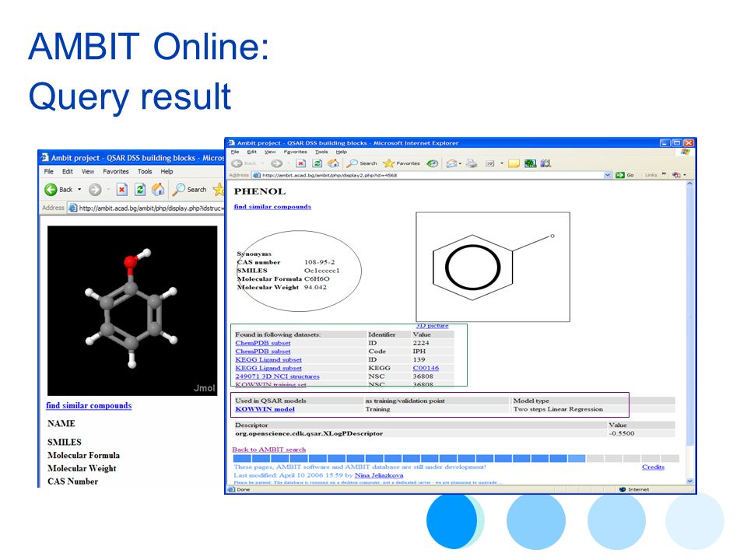The width and height of the screenshot is (747, 560).
Task: Click the Jmol 3D phenol viewer
Action: click(132, 310)
